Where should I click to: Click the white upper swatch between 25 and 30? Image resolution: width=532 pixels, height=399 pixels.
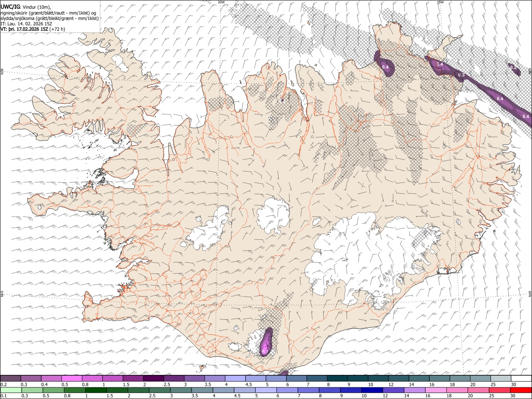(500, 378)
